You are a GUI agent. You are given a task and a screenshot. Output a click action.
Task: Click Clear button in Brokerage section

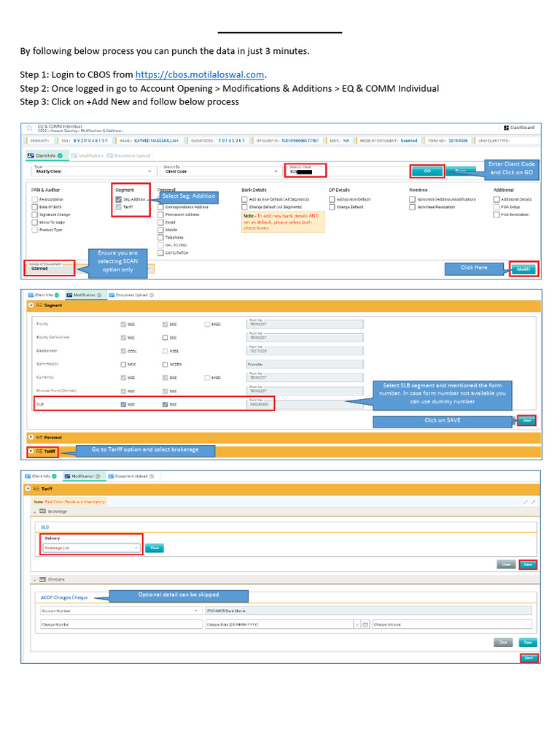pyautogui.click(x=506, y=565)
